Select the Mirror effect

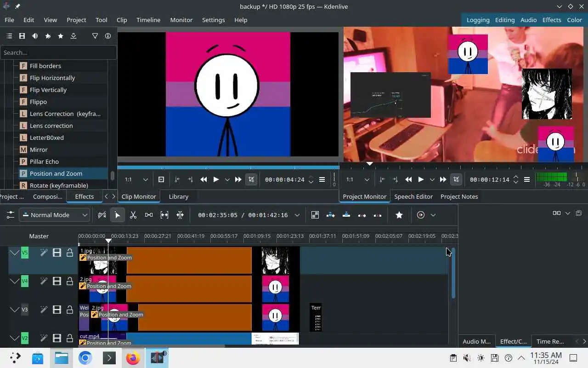click(39, 149)
